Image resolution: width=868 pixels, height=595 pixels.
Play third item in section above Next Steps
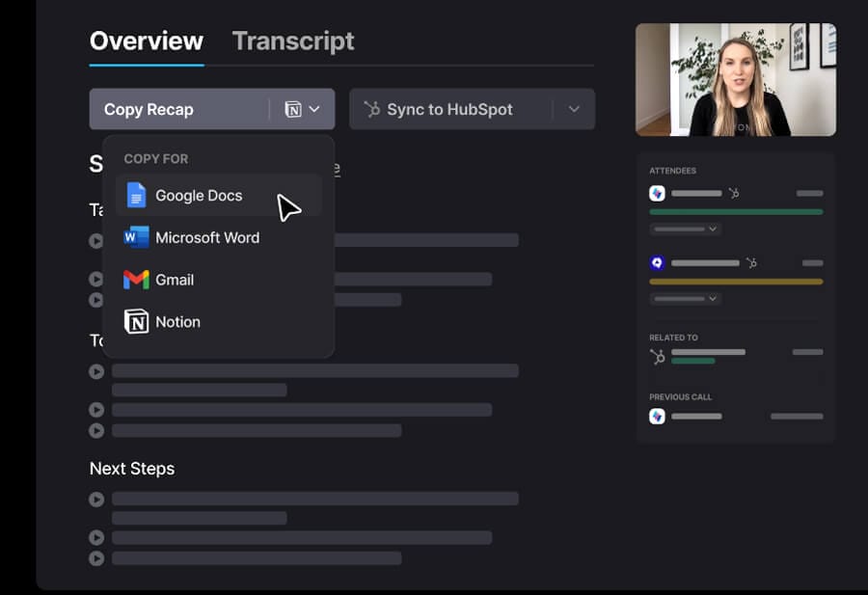(96, 431)
